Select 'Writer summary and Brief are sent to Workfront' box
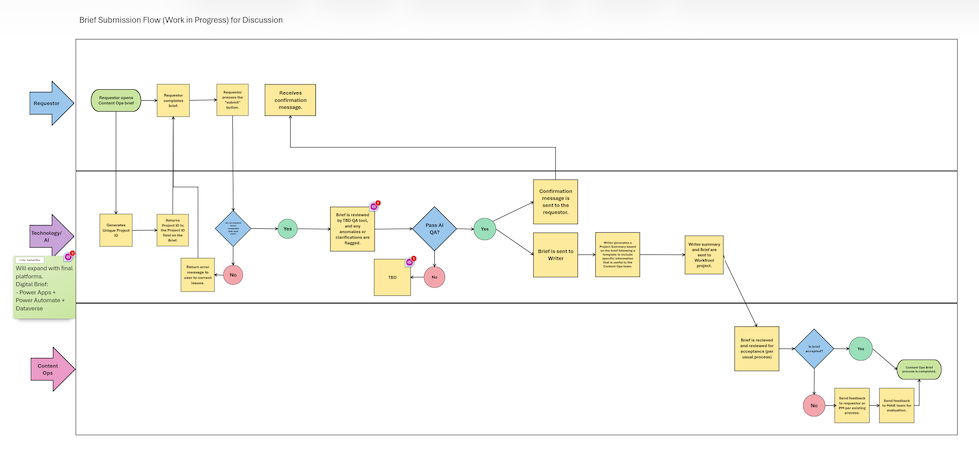979x469 pixels. pyautogui.click(x=704, y=254)
